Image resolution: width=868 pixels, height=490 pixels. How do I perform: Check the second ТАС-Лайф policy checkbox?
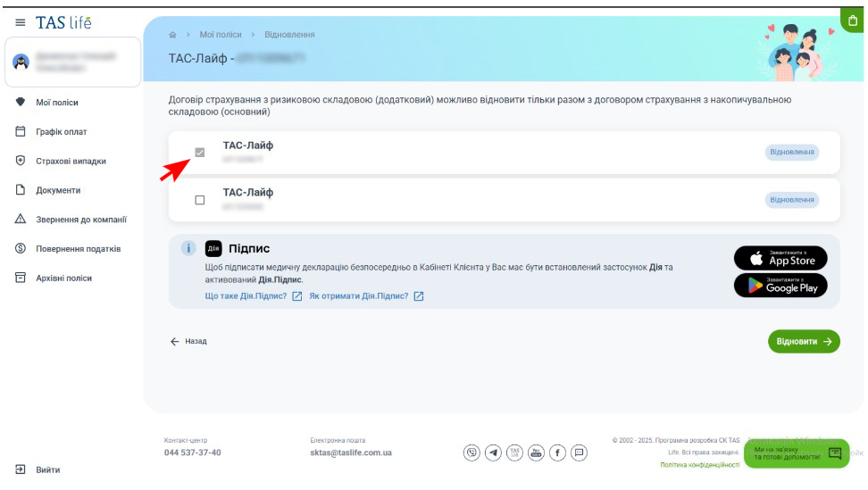coord(200,200)
